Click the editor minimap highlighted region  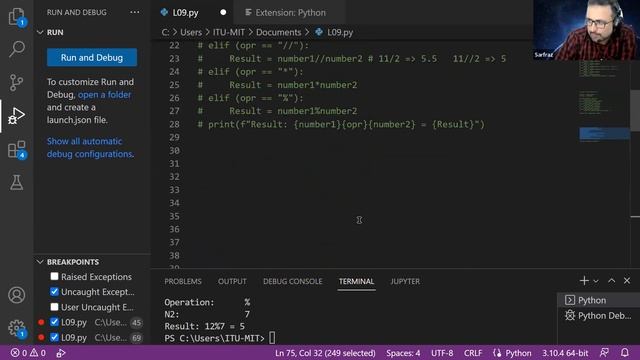pyautogui.click(x=604, y=133)
